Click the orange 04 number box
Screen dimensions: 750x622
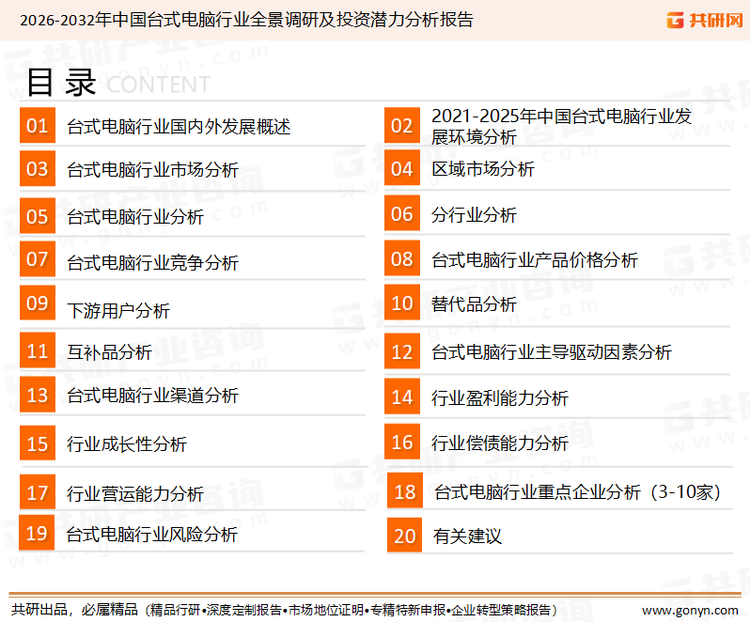[x=402, y=168]
